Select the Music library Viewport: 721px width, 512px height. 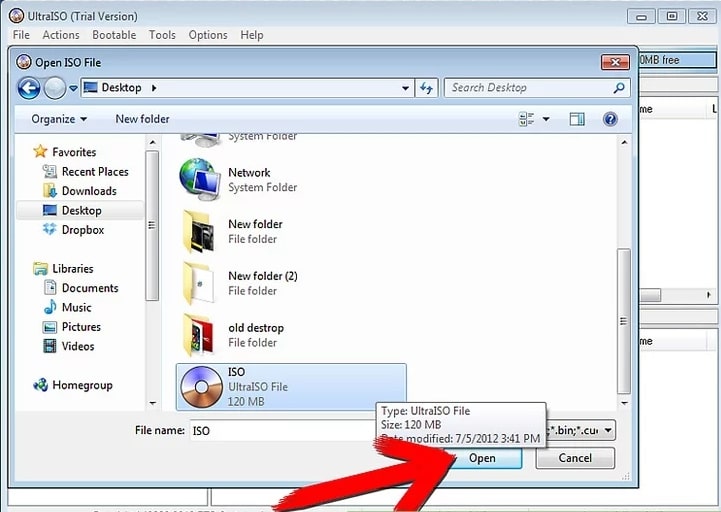(76, 307)
